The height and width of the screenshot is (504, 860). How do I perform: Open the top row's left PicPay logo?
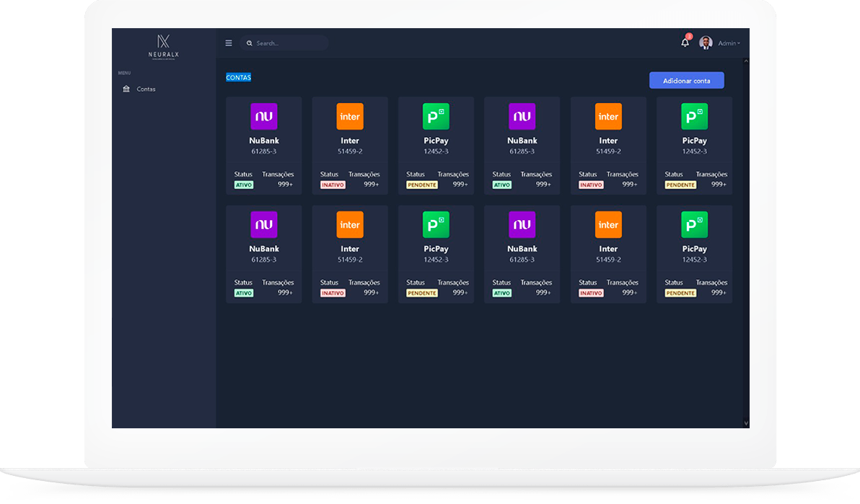436,116
